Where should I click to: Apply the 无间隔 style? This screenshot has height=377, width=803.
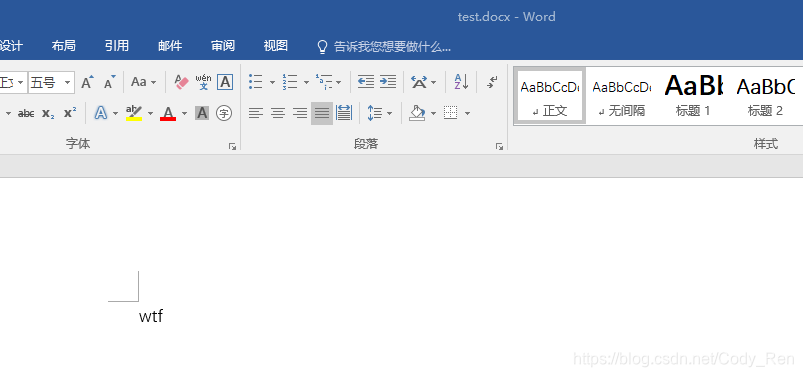[x=622, y=96]
